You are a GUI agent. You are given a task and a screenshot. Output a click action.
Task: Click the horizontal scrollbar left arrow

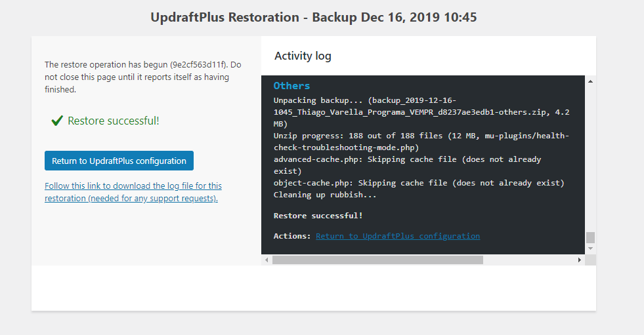[x=267, y=260]
